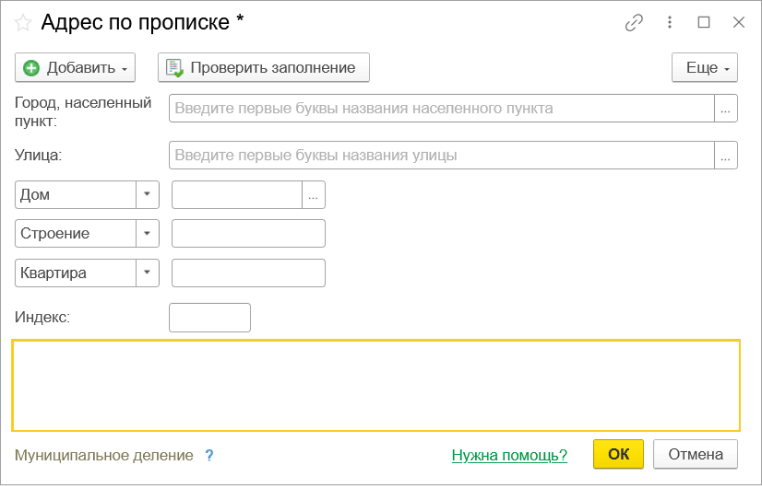Click the favorites star icon in title
Image resolution: width=762 pixels, height=486 pixels.
[x=23, y=22]
